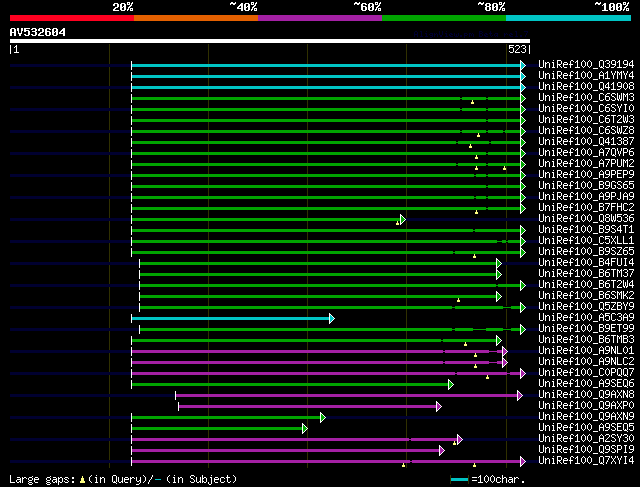Click the arrowhead ending A5C3A9 alignment

coord(332,318)
